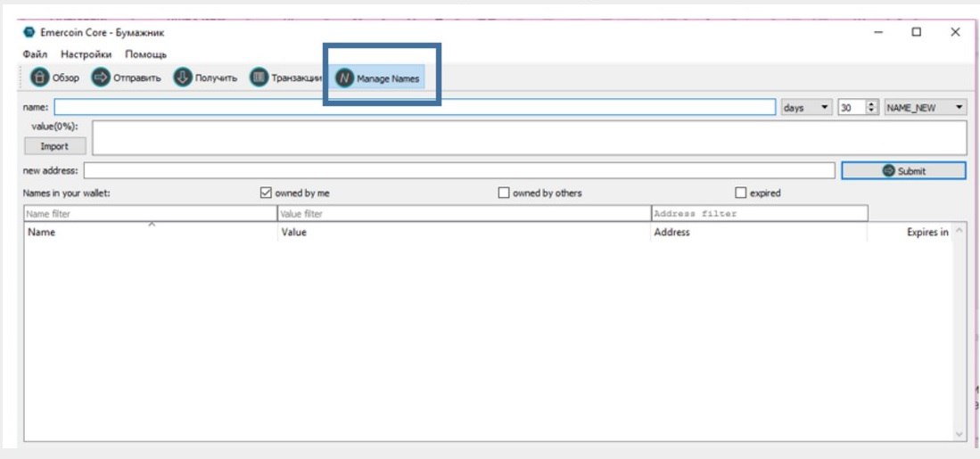Increase the 30 days spinner value
The image size is (980, 459).
tap(872, 104)
